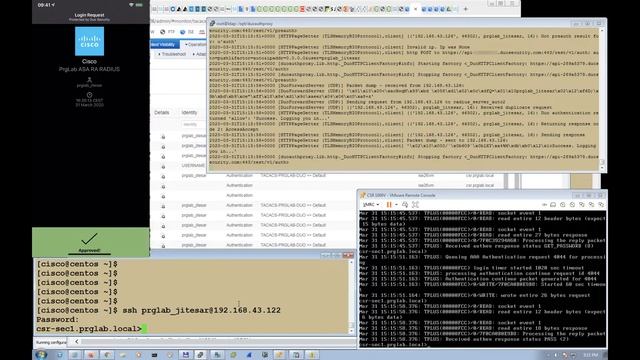Click the Cisco logo in Duo login request
Viewport: 640px width, 360px height.
pyautogui.click(x=89, y=41)
